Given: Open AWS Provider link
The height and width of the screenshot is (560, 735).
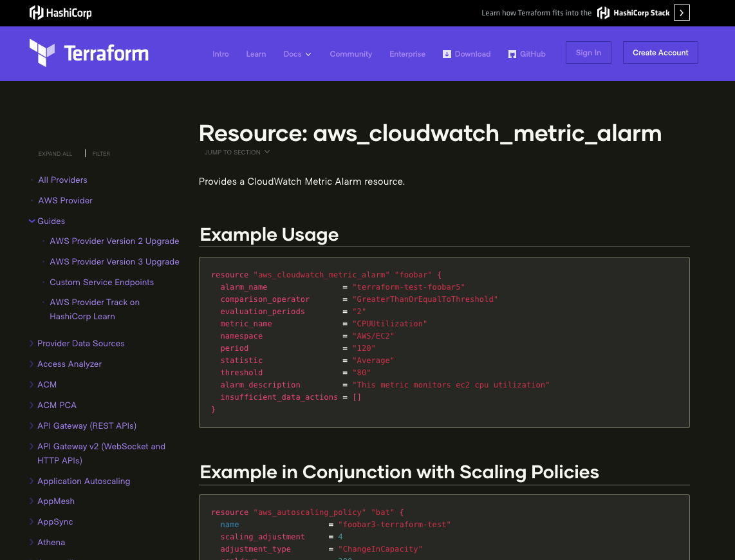Looking at the screenshot, I should coord(65,201).
